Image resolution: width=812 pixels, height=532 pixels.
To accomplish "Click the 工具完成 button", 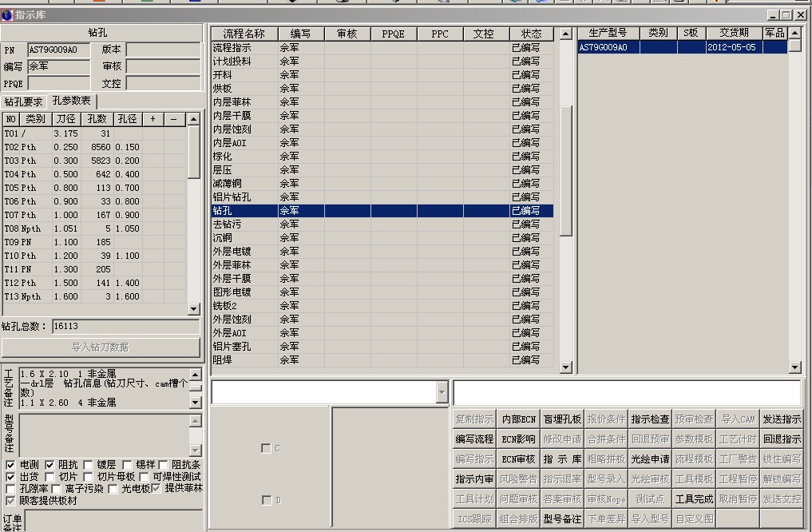I will click(694, 498).
